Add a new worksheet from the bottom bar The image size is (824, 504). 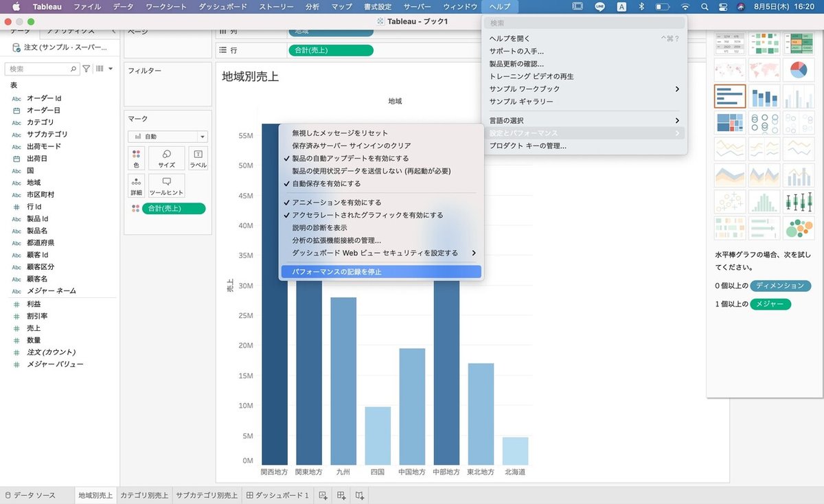pyautogui.click(x=323, y=495)
